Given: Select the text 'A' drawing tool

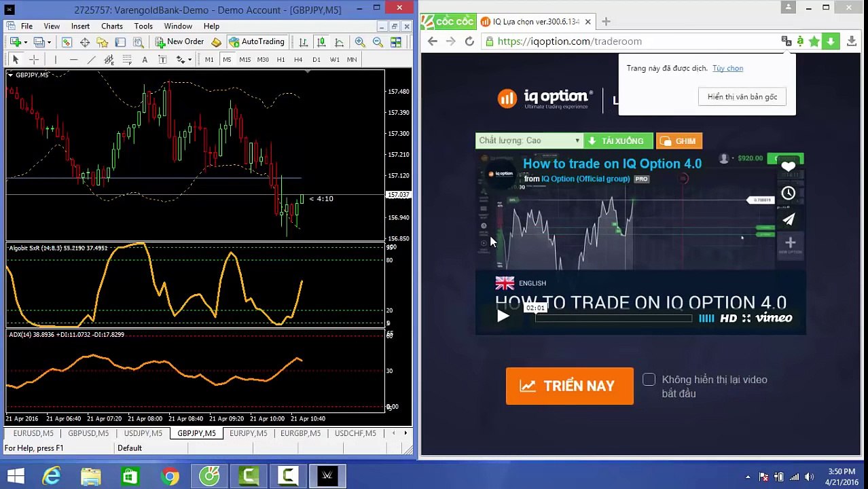Looking at the screenshot, I should [145, 60].
